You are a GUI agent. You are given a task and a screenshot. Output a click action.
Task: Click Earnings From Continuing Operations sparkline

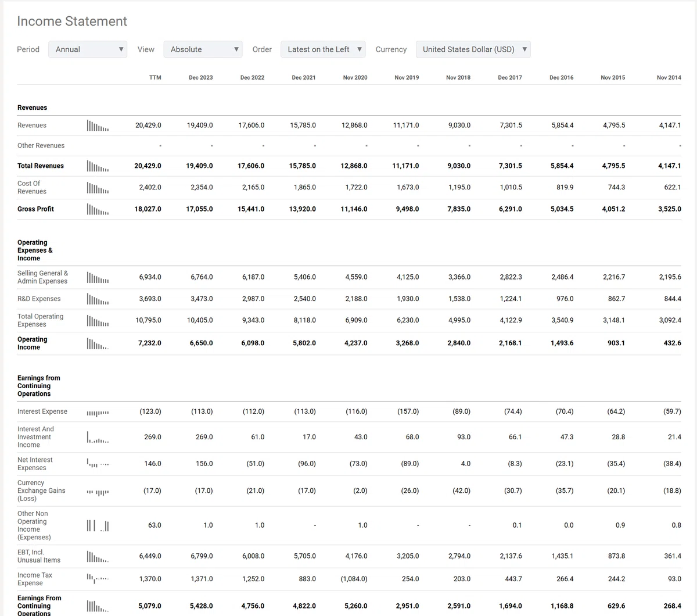pos(98,606)
